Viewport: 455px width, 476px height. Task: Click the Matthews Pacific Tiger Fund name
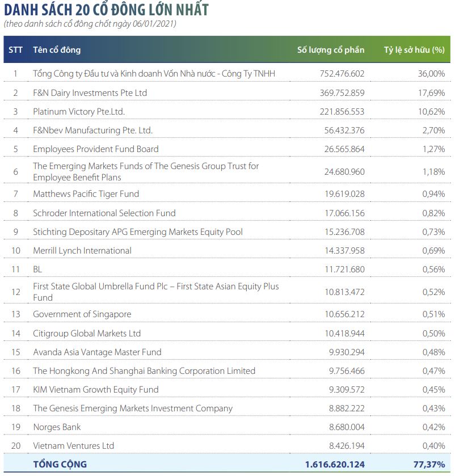(x=86, y=194)
